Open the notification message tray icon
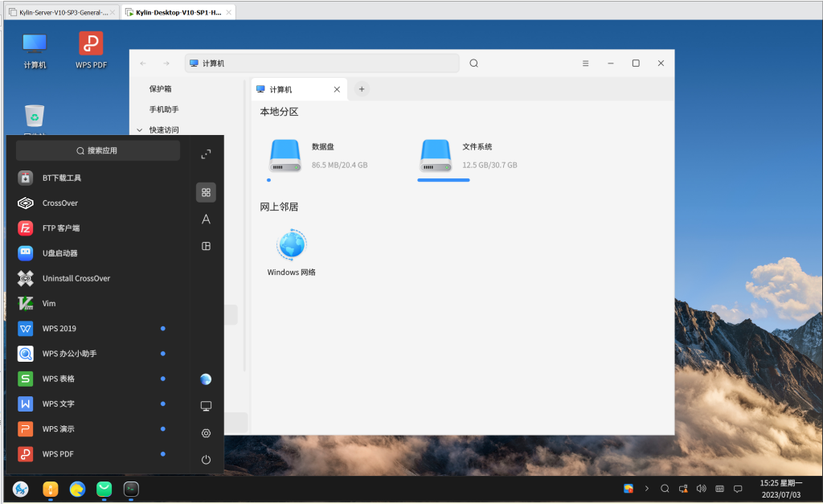Screen dimensions: 823x504 [738, 489]
